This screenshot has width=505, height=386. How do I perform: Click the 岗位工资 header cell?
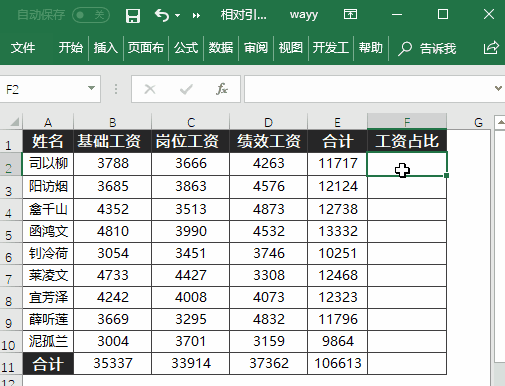click(191, 141)
